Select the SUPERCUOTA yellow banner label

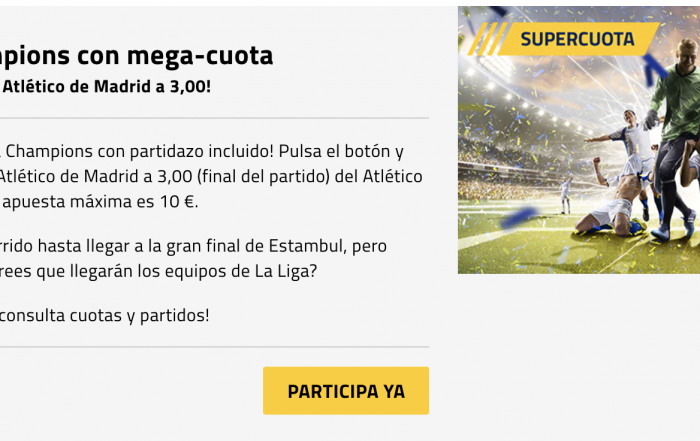[x=577, y=39]
